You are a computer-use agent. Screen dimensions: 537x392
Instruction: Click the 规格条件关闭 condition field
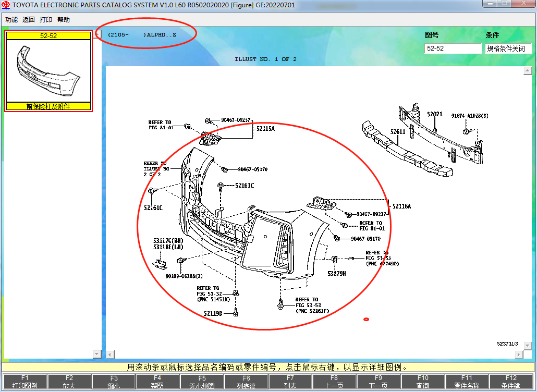(x=508, y=48)
